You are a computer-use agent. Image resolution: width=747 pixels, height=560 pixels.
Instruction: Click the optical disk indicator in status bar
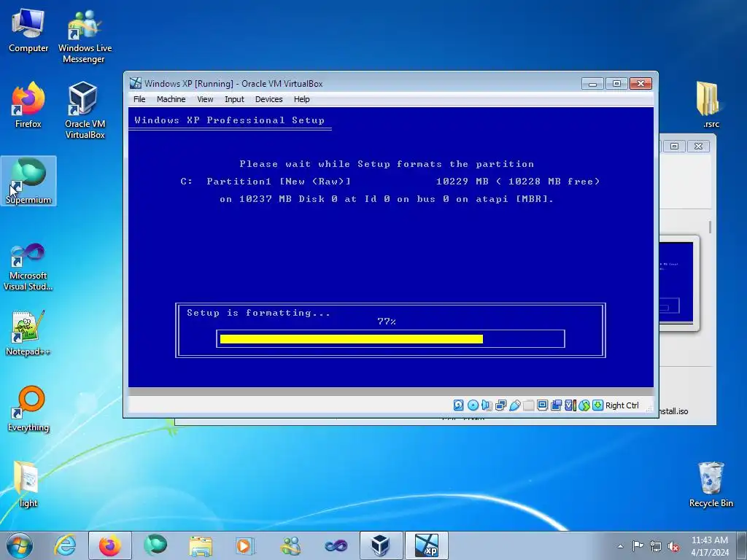tap(473, 405)
